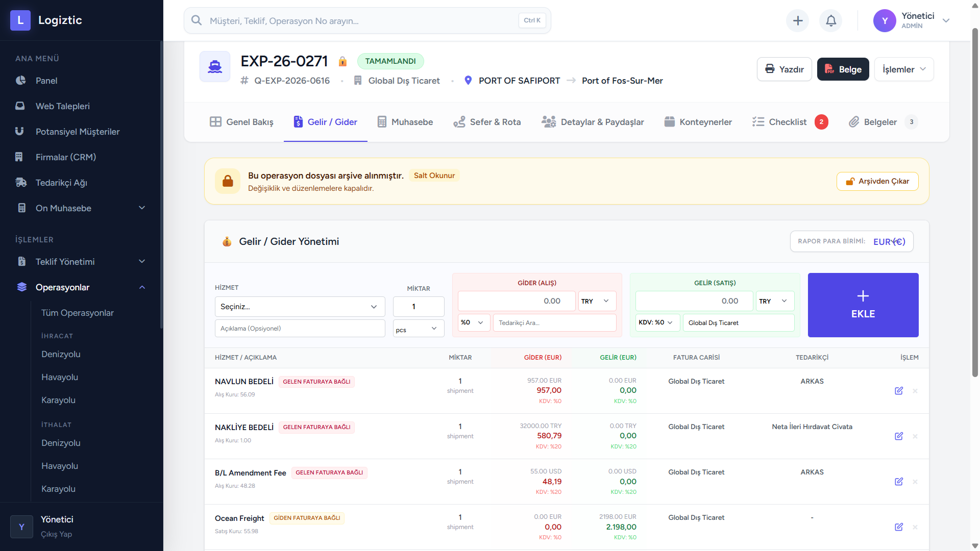This screenshot has height=551, width=980.
Task: Click the archive lock icon in banner
Action: coord(228,181)
